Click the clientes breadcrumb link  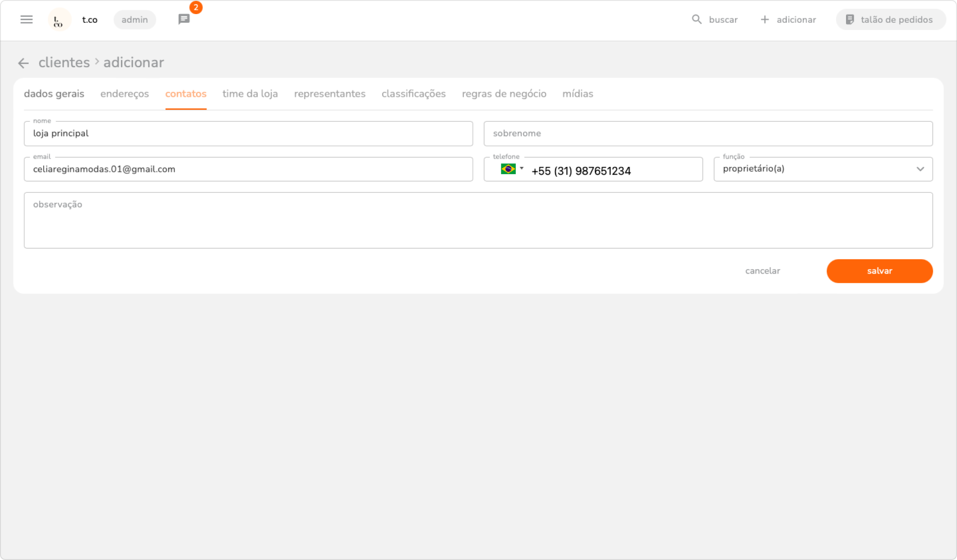(x=64, y=63)
